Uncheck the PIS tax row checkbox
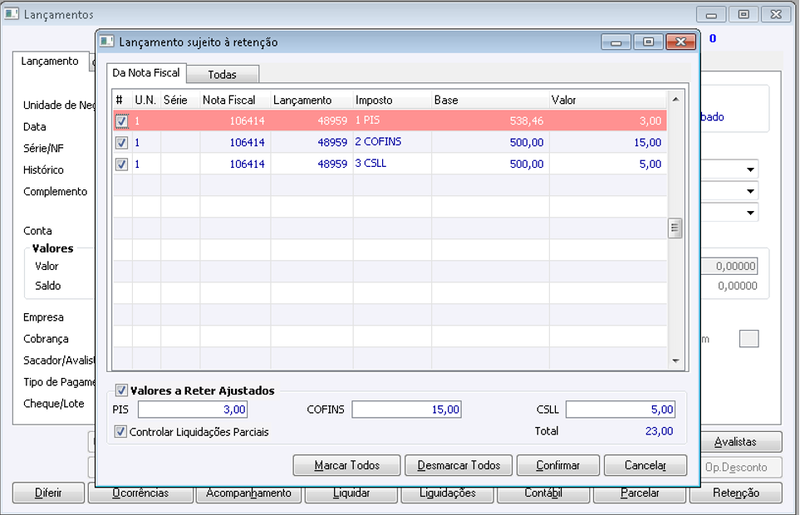Image resolution: width=800 pixels, height=515 pixels. 121,121
